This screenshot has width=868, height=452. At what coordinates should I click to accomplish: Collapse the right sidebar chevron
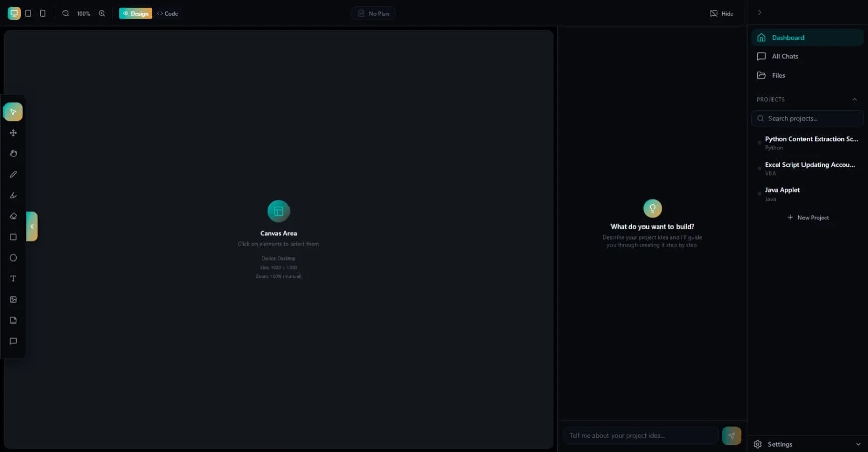coord(760,12)
